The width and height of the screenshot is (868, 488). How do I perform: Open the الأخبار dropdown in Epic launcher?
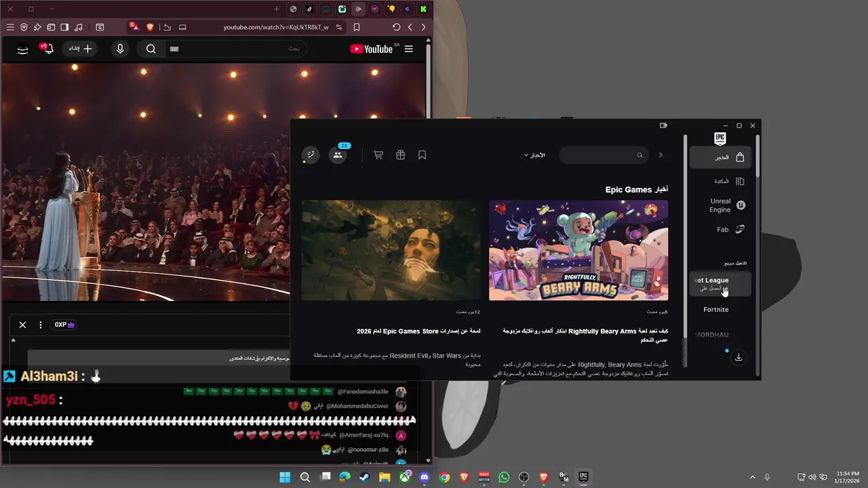[534, 155]
